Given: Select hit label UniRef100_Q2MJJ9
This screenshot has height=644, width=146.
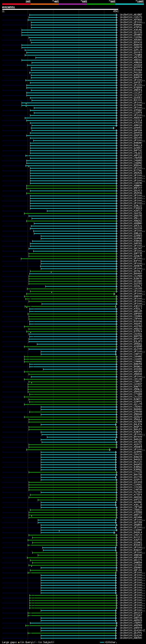Looking at the screenshot, I should tap(131, 50).
